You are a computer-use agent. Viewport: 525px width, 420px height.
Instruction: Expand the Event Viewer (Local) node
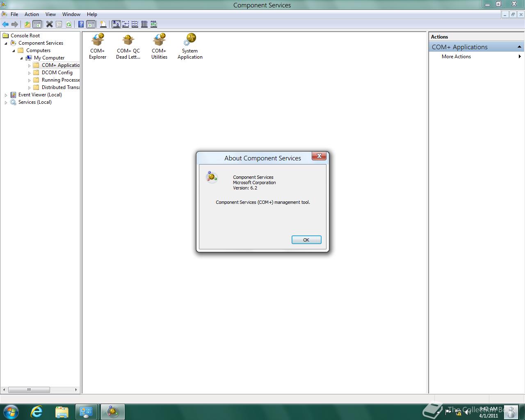(x=6, y=95)
